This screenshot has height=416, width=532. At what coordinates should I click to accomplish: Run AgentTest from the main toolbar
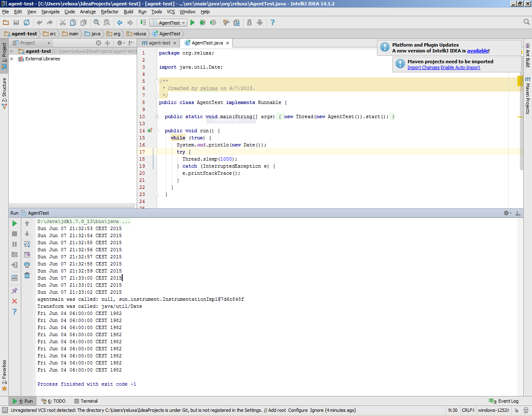[x=192, y=22]
